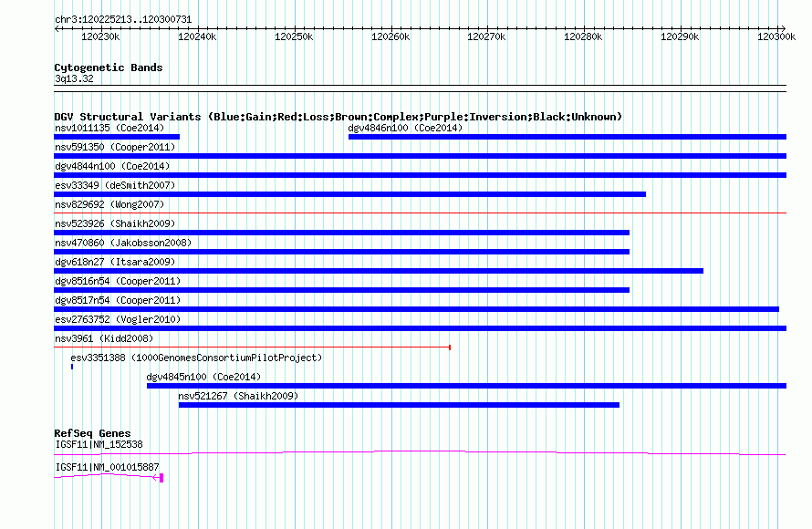Click the 120290k ruler tick label
The image size is (812, 529).
coord(680,36)
